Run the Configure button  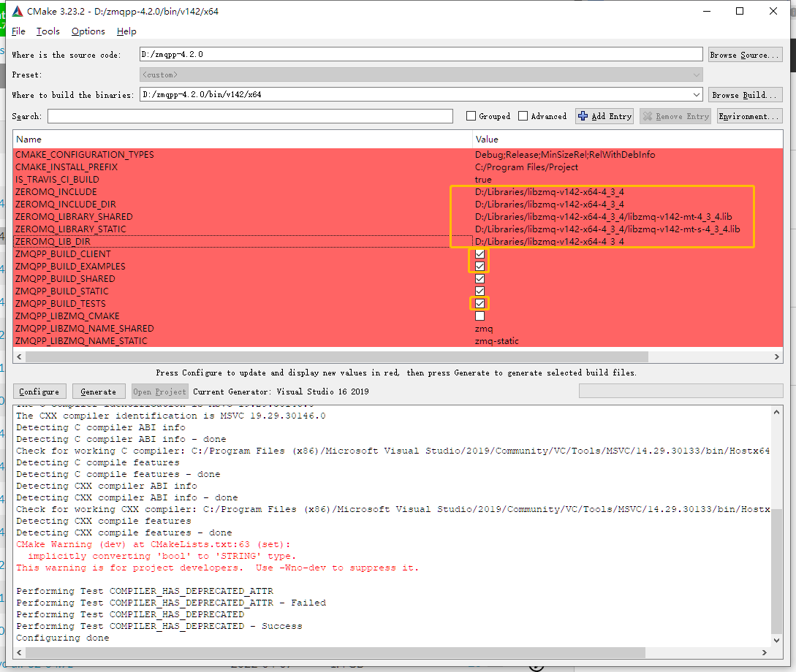[39, 392]
